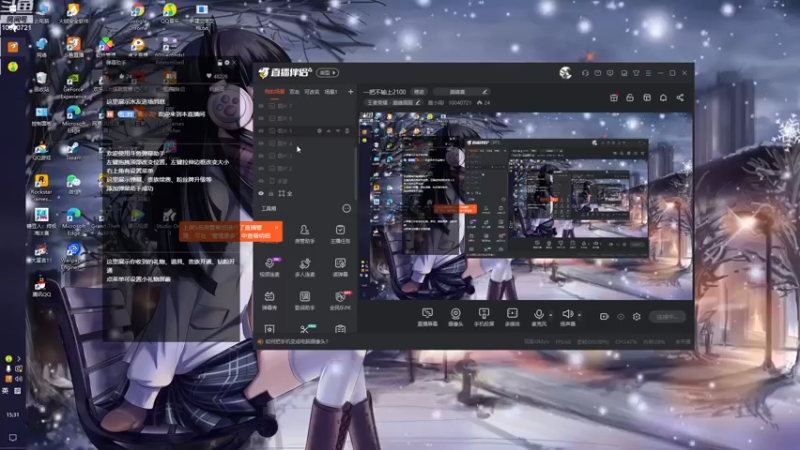This screenshot has width=800, height=450.
Task: Toggle visibility eye of 图片 6 source
Action: [x=261, y=118]
